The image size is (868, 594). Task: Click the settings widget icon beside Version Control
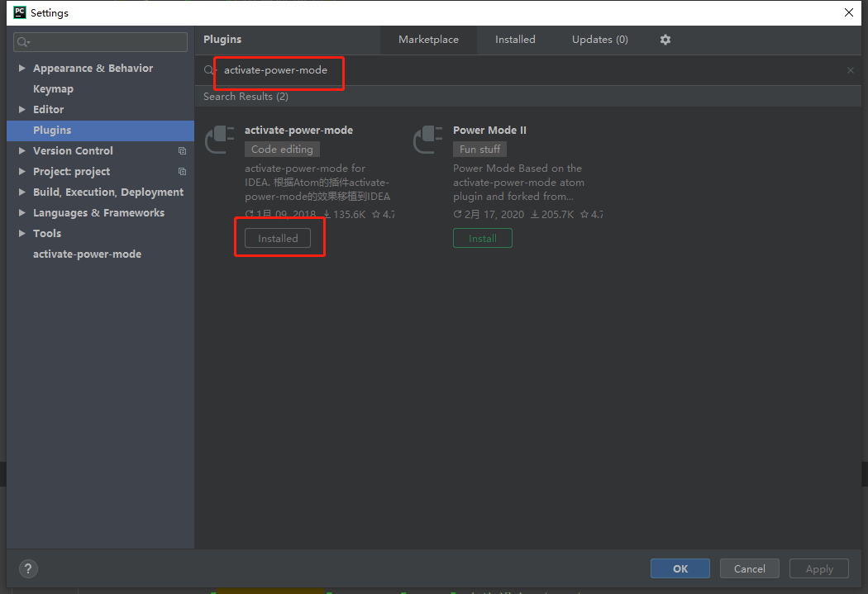[182, 150]
